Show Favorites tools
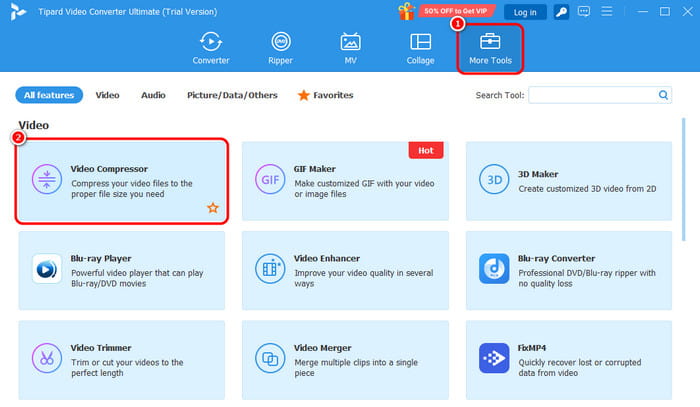This screenshot has width=700, height=407. point(325,95)
